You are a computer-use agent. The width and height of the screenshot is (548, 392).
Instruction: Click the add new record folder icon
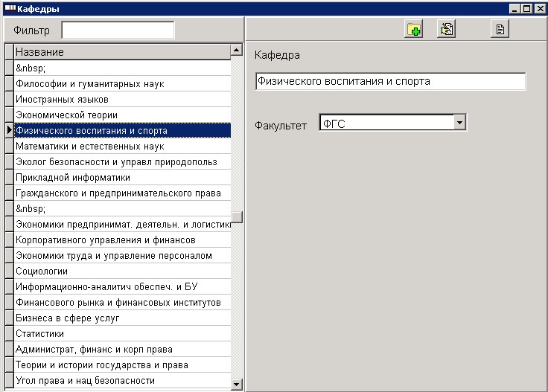pos(413,29)
